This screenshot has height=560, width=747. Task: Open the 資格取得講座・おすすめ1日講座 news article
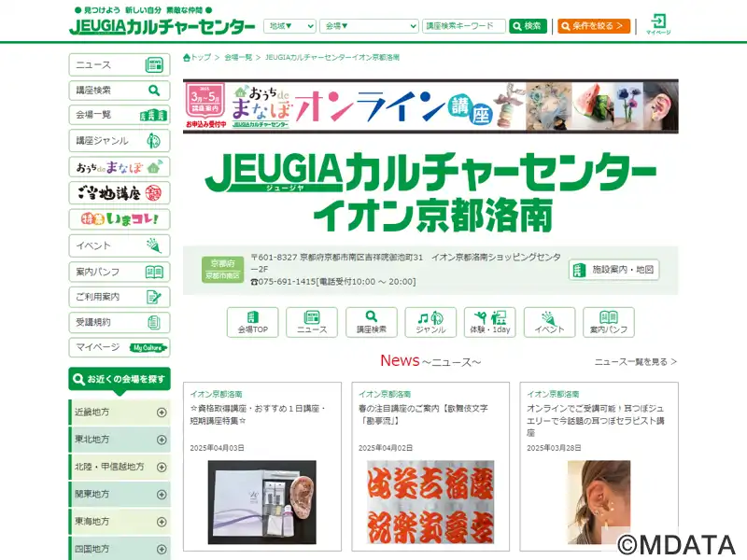click(258, 414)
